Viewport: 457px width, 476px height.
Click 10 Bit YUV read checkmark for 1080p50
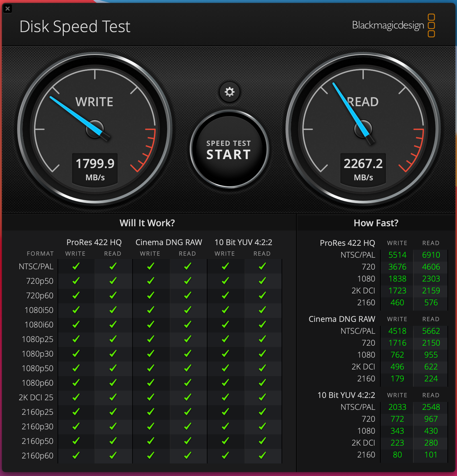(262, 368)
